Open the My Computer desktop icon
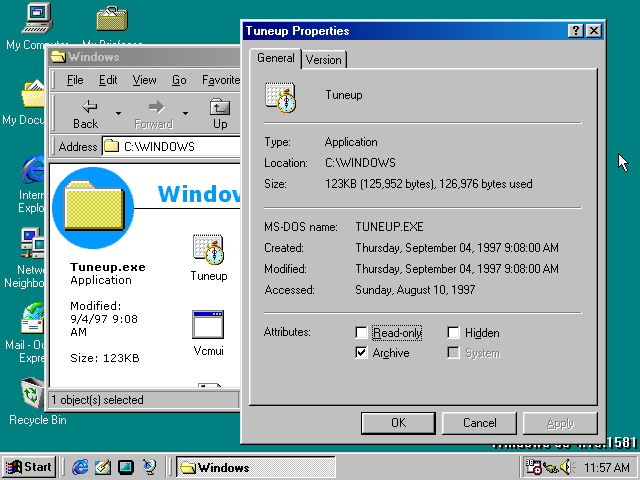 [37, 18]
